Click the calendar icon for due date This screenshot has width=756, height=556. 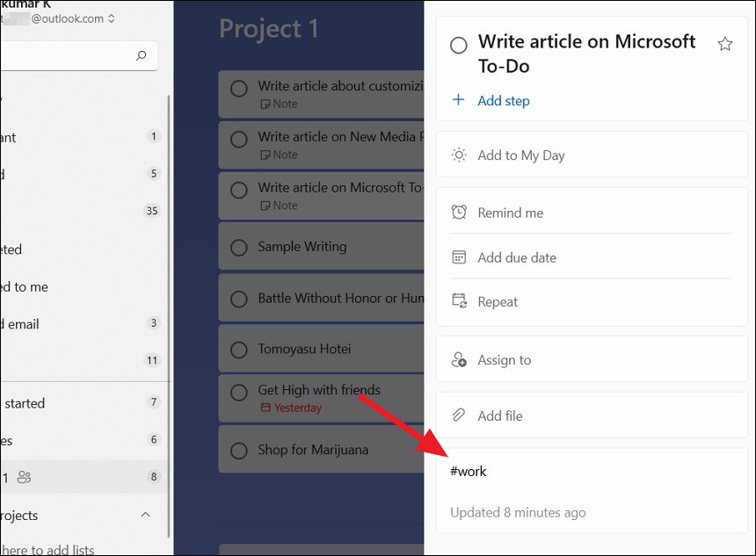[x=459, y=257]
